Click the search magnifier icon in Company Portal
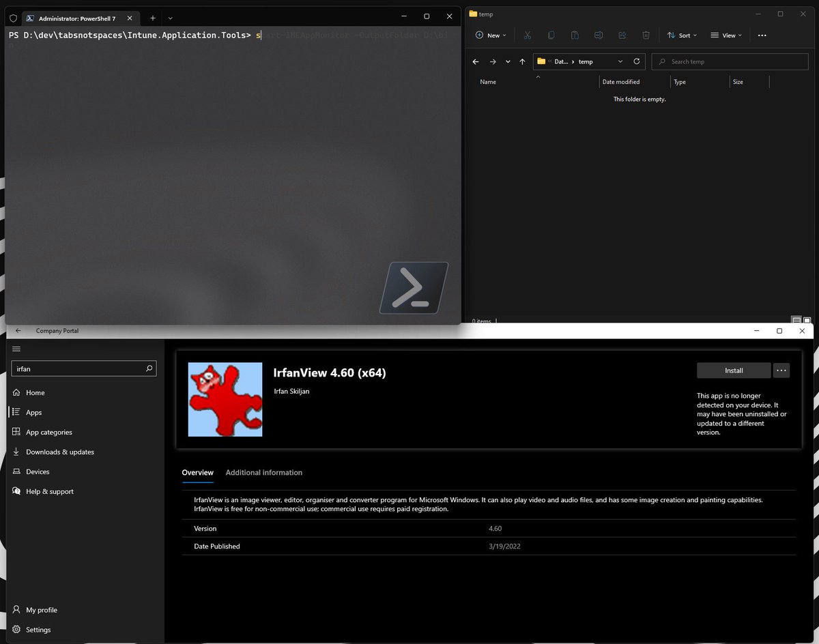 pyautogui.click(x=149, y=368)
